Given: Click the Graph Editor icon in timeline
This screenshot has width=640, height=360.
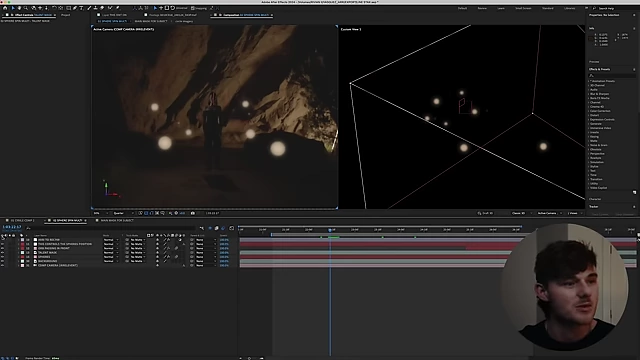Looking at the screenshot, I should click(x=231, y=228).
